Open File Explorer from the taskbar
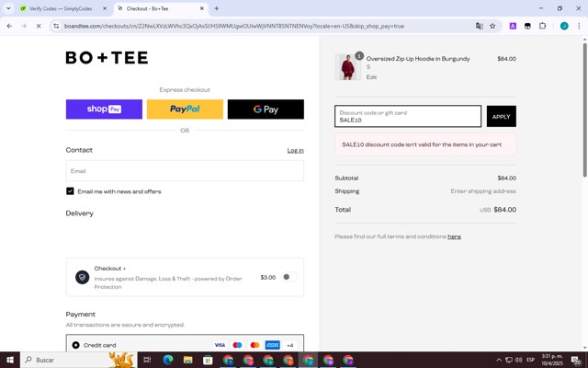 pos(187,360)
